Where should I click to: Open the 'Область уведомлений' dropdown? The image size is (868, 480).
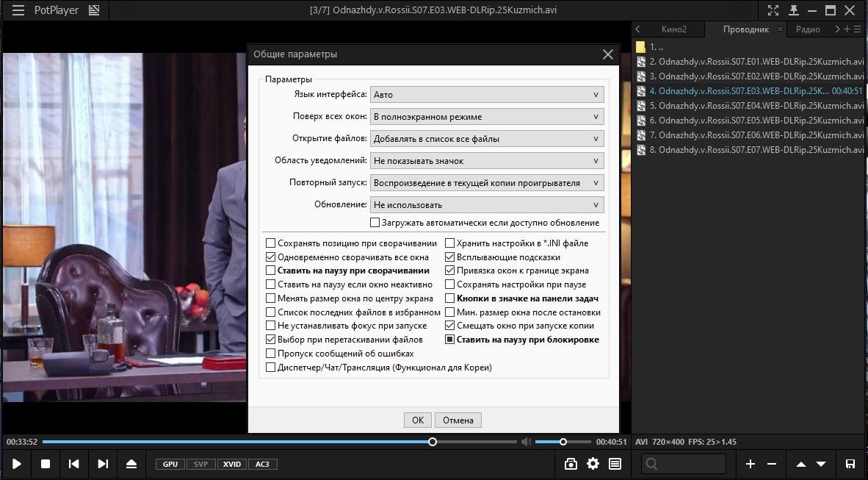(x=486, y=161)
